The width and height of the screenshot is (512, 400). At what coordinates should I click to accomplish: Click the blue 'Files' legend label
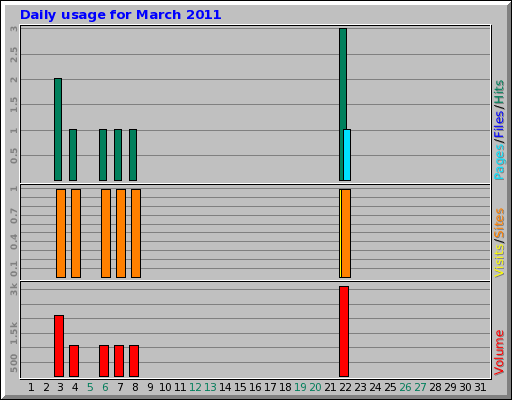click(499, 125)
